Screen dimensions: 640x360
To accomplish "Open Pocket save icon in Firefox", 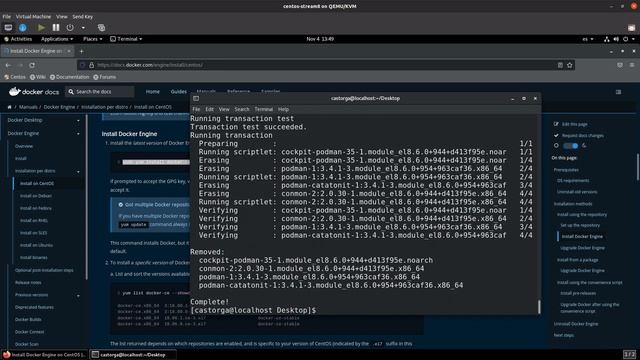I will pos(620,65).
